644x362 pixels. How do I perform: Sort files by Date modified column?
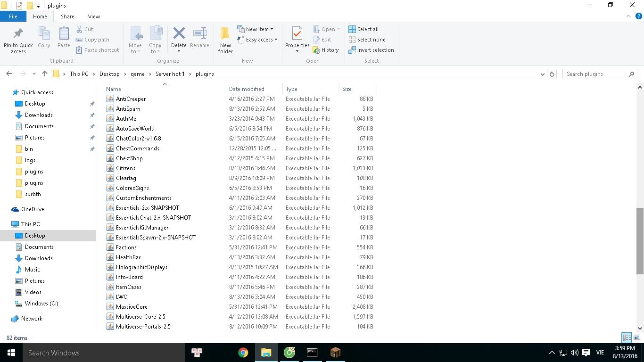pyautogui.click(x=247, y=89)
